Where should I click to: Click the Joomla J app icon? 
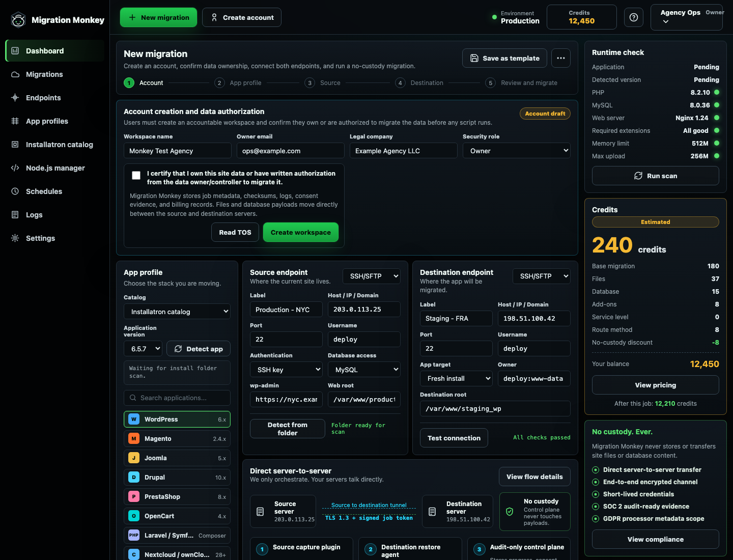pyautogui.click(x=134, y=458)
